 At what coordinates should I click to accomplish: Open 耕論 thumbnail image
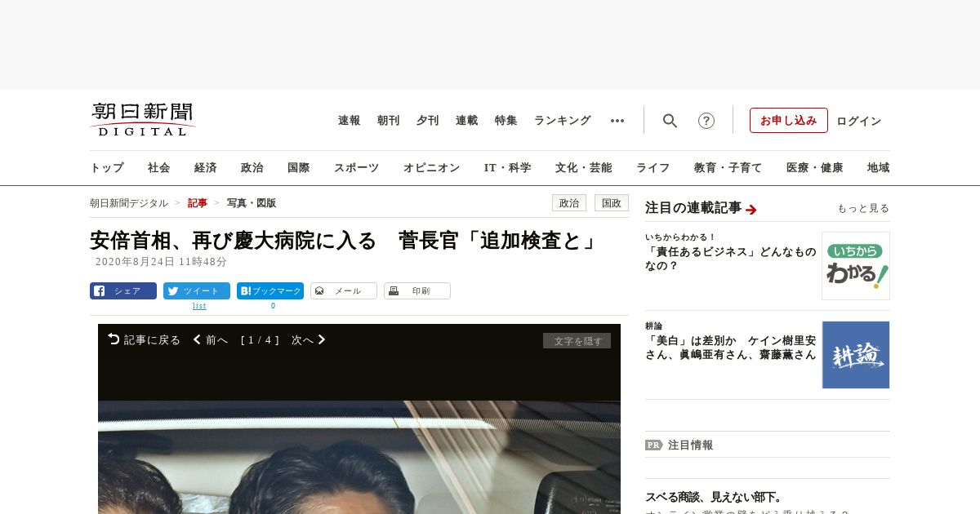(x=856, y=355)
